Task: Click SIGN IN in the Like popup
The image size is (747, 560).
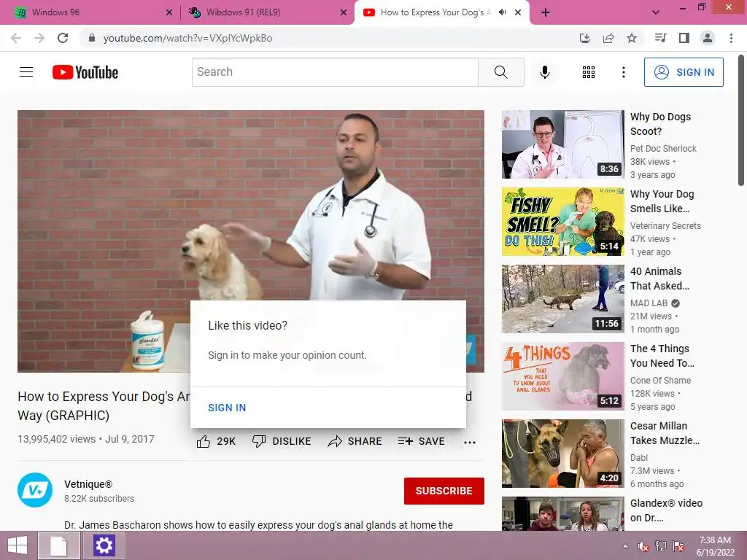Action: click(227, 408)
